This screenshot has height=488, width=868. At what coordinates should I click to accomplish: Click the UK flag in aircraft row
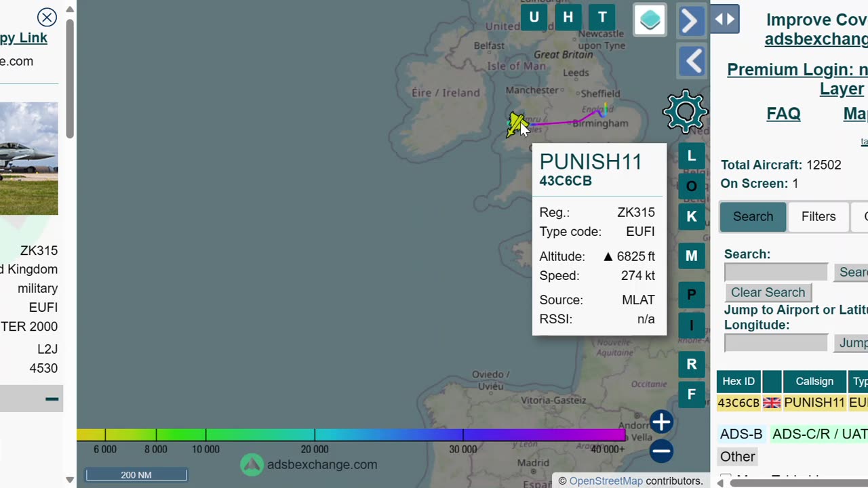tap(772, 403)
